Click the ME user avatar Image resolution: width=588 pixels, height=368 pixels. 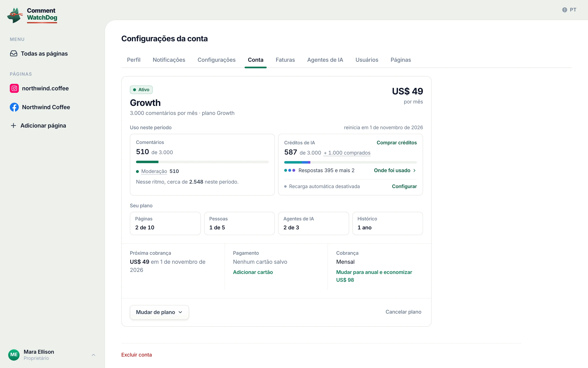[14, 355]
